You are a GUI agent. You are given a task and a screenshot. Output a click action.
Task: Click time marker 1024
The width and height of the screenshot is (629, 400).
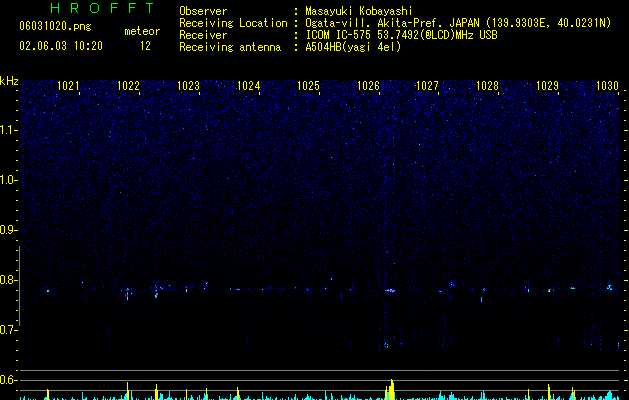tap(249, 86)
